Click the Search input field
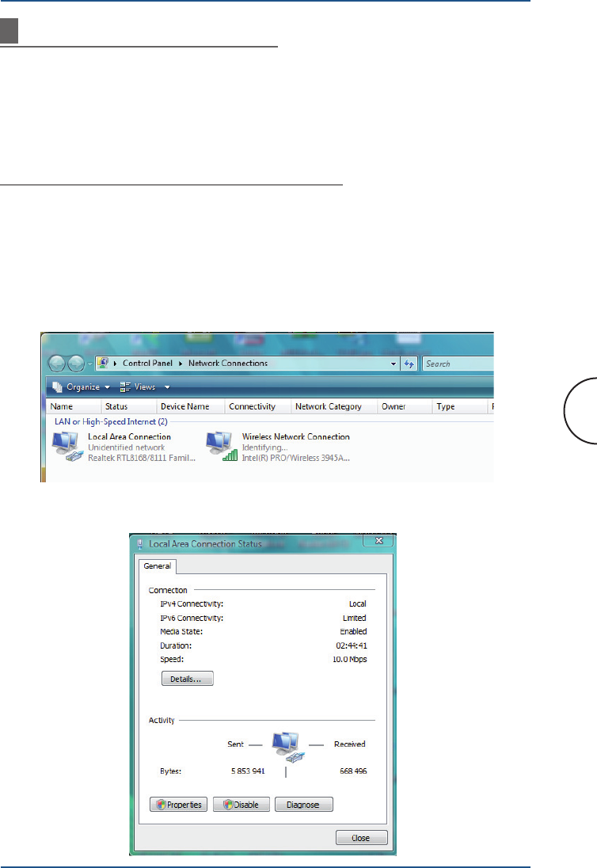The width and height of the screenshot is (597, 868). click(x=458, y=364)
